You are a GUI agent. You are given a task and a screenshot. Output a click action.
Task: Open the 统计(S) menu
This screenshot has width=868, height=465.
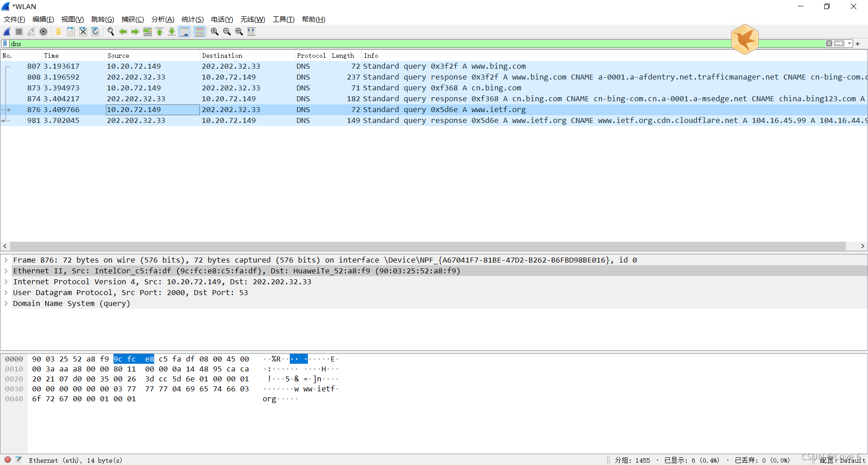point(193,19)
